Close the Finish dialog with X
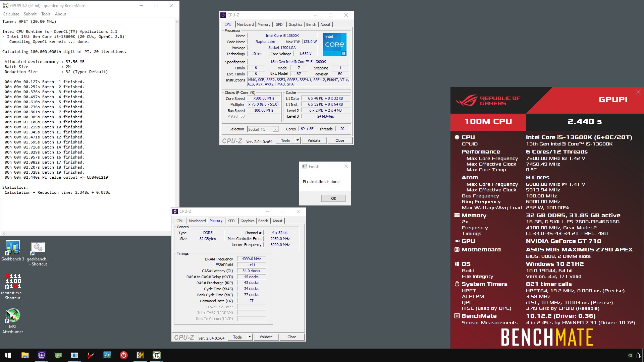644x362 pixels. click(346, 166)
